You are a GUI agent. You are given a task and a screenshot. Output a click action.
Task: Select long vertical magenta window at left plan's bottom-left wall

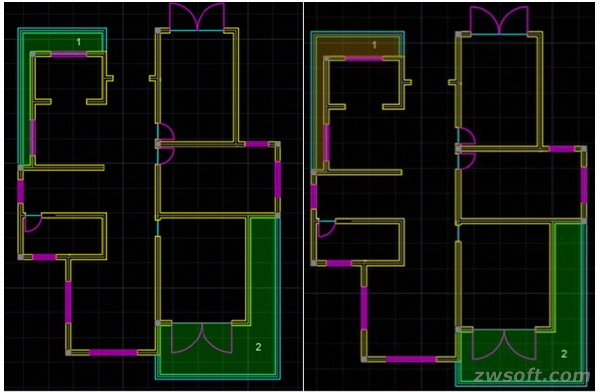click(68, 302)
